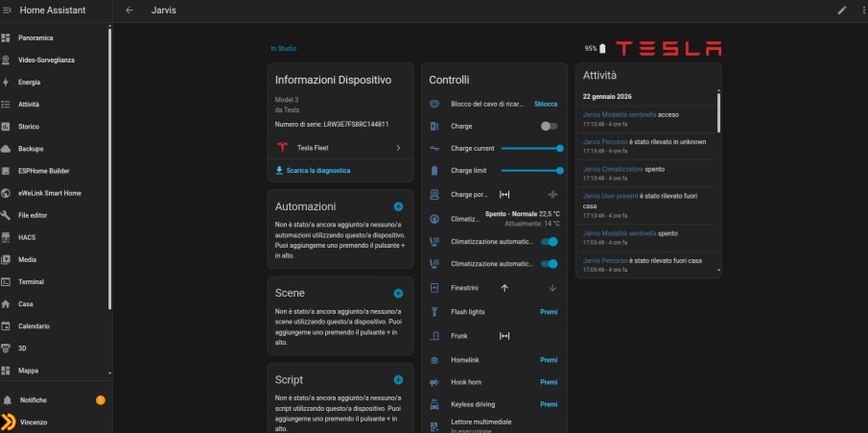The width and height of the screenshot is (868, 433).
Task: Open Notifiche with the bell icon
Action: click(8, 400)
